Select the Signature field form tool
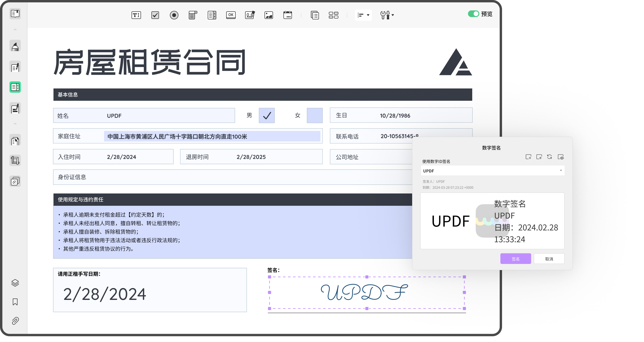Screen dimensions: 644x342 (x=250, y=15)
